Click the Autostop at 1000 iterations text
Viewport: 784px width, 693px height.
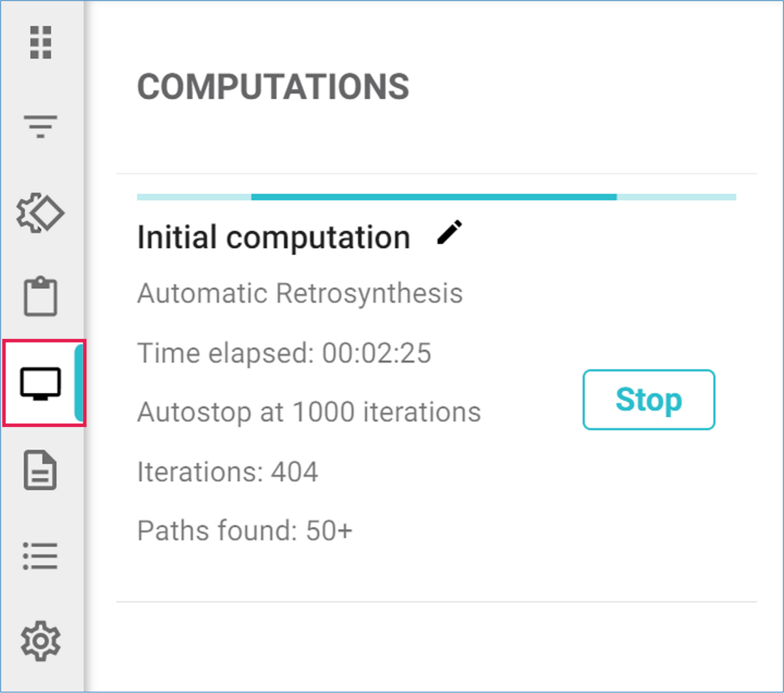pyautogui.click(x=309, y=412)
